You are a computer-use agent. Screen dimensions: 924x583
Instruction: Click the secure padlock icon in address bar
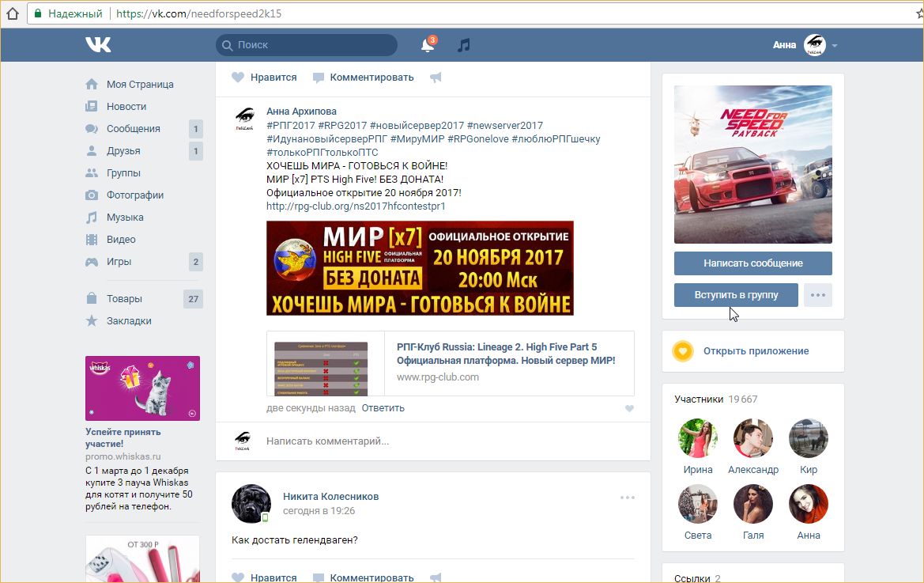(x=38, y=13)
